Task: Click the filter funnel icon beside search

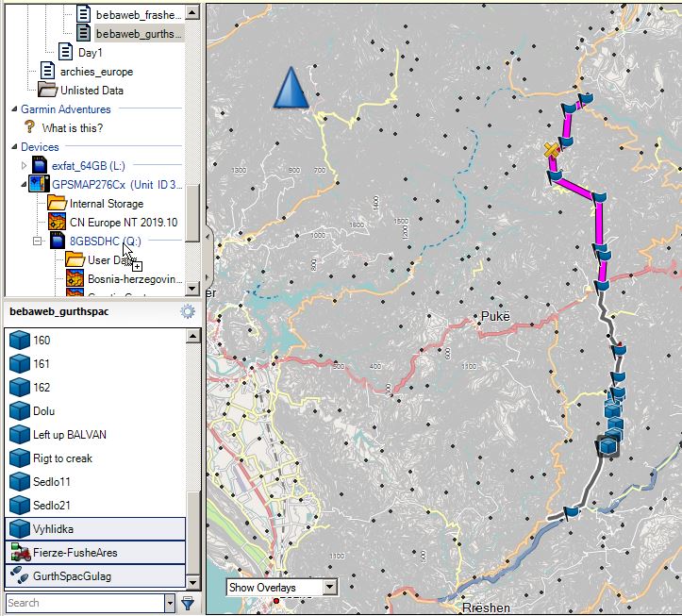Action: 188,603
